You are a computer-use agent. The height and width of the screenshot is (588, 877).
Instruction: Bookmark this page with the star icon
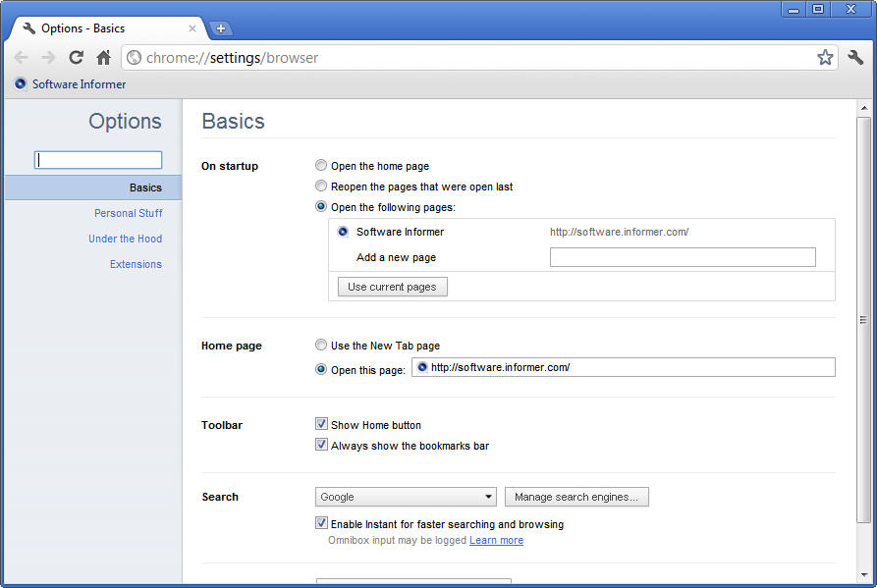tap(825, 58)
